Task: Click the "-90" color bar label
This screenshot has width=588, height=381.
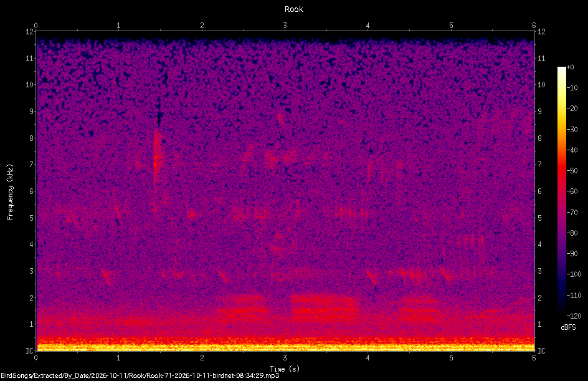Action: tap(572, 254)
